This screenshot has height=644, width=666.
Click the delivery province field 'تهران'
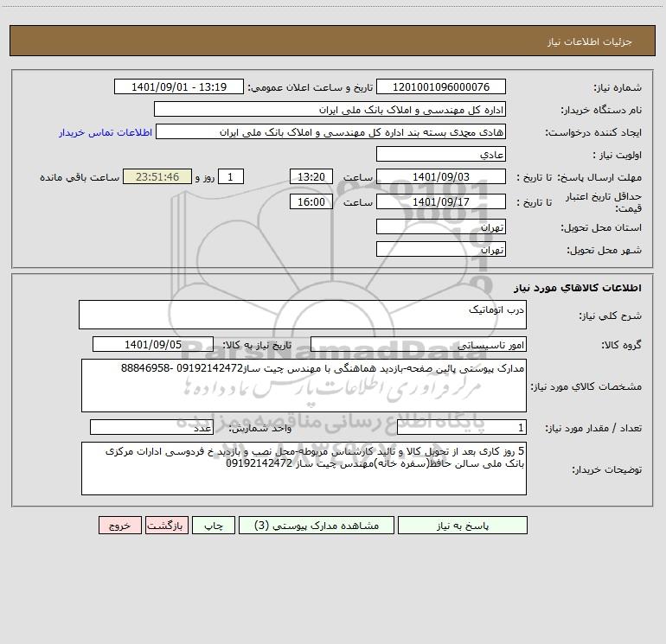pos(441,226)
